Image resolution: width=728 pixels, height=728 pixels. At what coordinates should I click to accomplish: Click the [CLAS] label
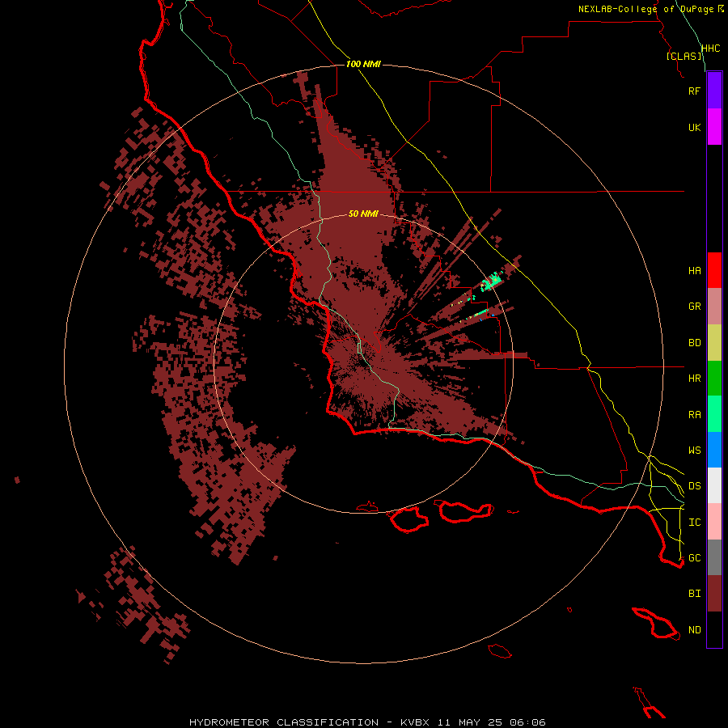click(684, 56)
